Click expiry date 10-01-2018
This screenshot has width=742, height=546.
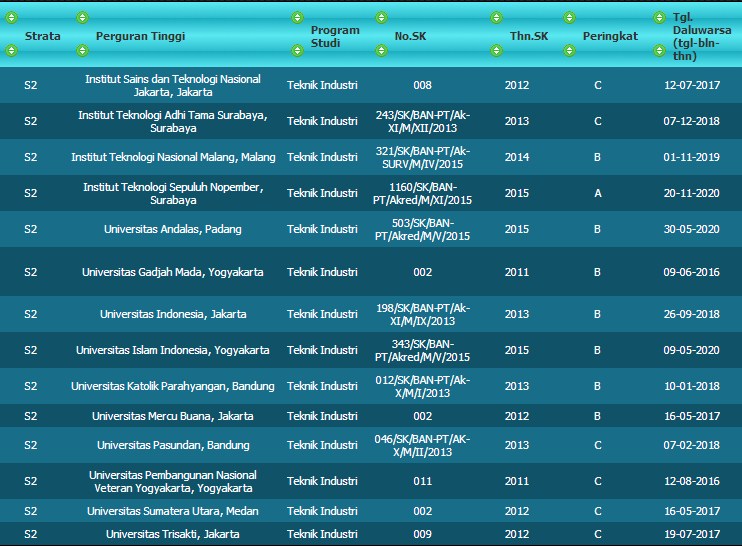click(692, 386)
